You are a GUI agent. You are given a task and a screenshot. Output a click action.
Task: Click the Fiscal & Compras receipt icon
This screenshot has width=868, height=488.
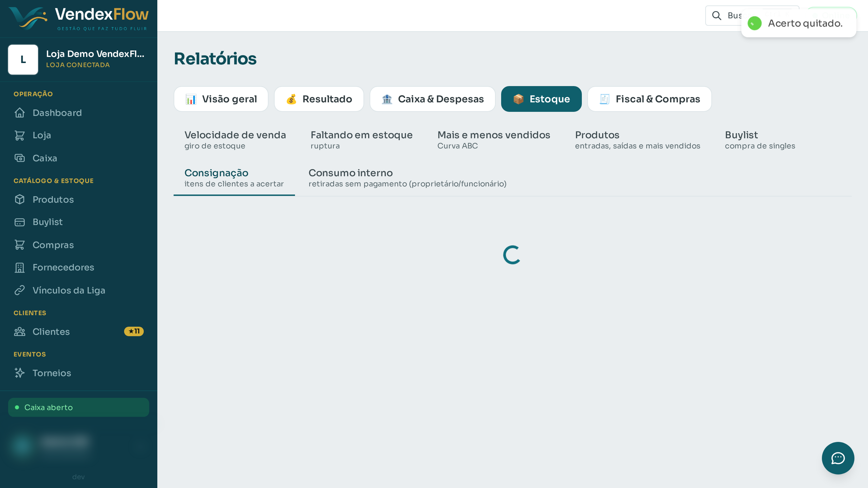(605, 99)
